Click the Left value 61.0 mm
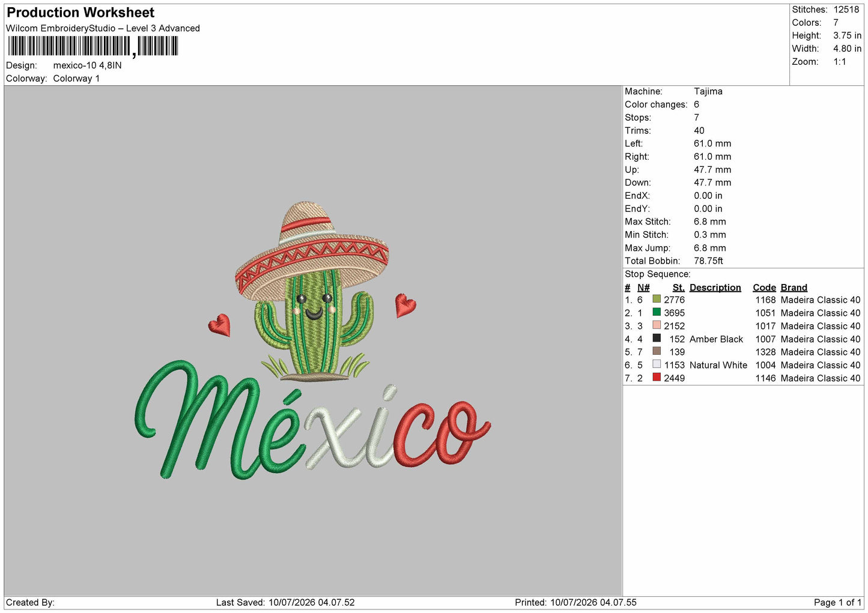Viewport: 868px width, 613px height. 712,143
